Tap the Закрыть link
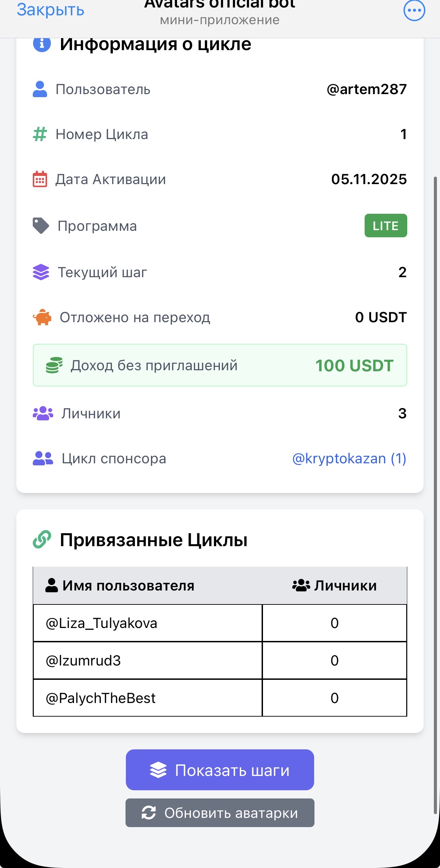This screenshot has width=440, height=868. 50,10
